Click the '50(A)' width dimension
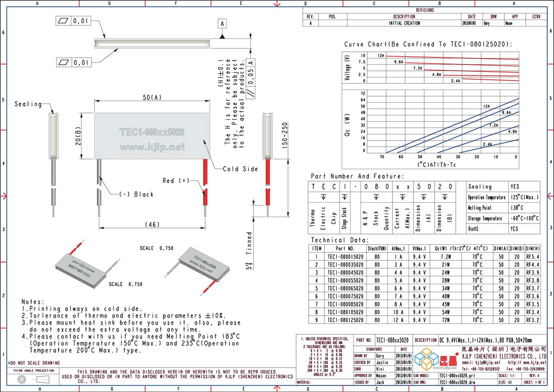Screen dimensions: 554x392 [x=152, y=98]
